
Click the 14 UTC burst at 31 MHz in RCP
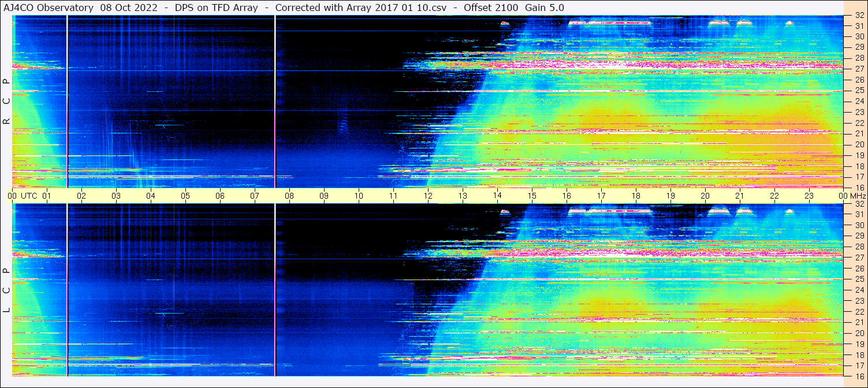pyautogui.click(x=505, y=24)
